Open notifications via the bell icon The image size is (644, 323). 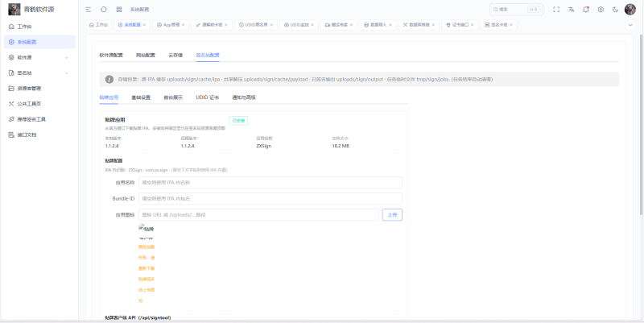586,10
